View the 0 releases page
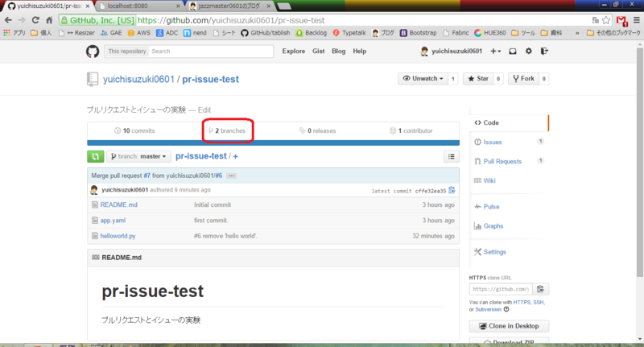This screenshot has height=347, width=644. (x=317, y=130)
